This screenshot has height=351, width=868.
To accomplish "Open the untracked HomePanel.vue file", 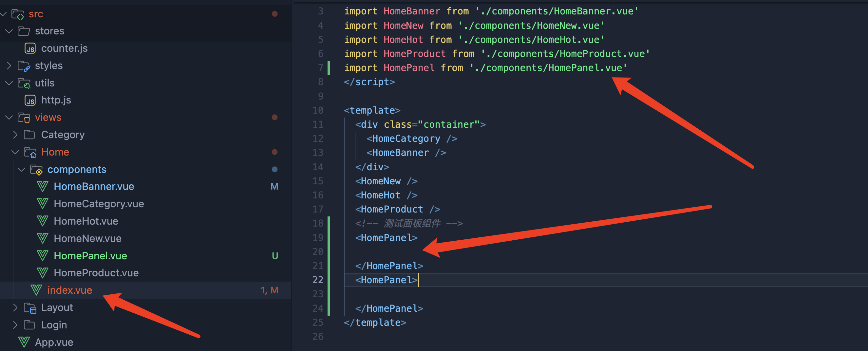I will coord(90,256).
